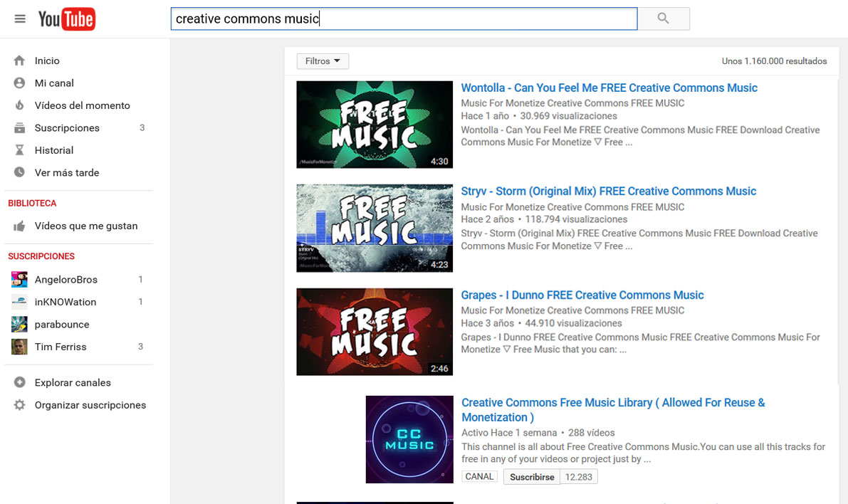Click the 12.283 subscriber count
The width and height of the screenshot is (848, 504).
[x=579, y=477]
